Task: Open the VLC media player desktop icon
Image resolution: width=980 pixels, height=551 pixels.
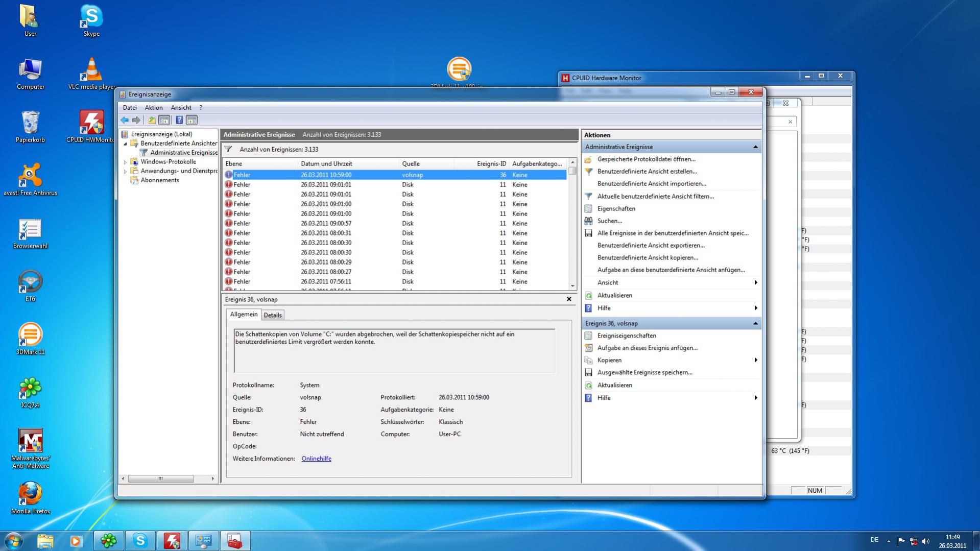Action: pos(91,74)
